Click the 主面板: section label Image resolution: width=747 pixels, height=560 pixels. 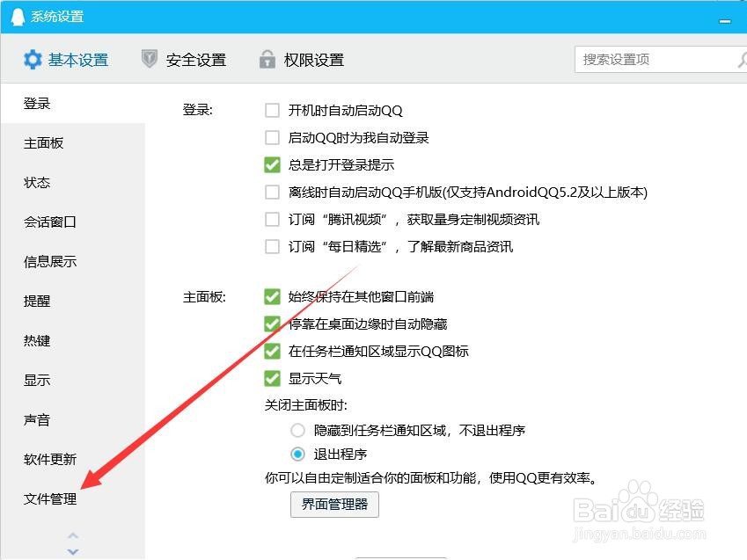[204, 296]
